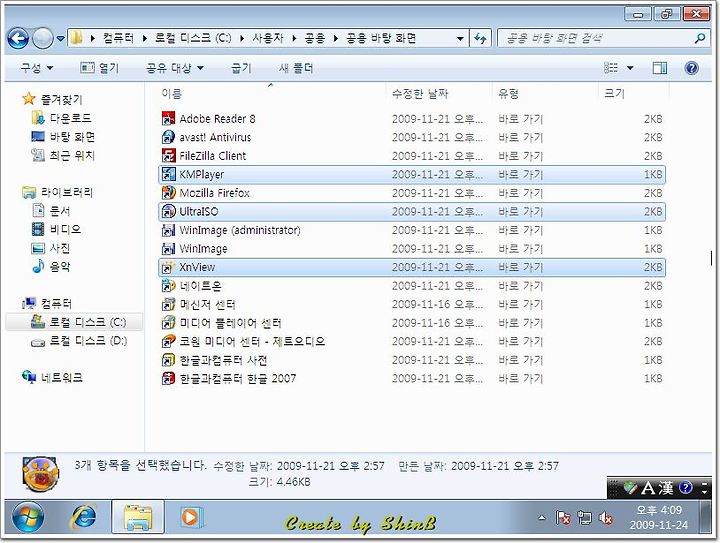Expand the 컴퓨터 breadcrumb arrow
720x543 pixels.
coord(144,38)
